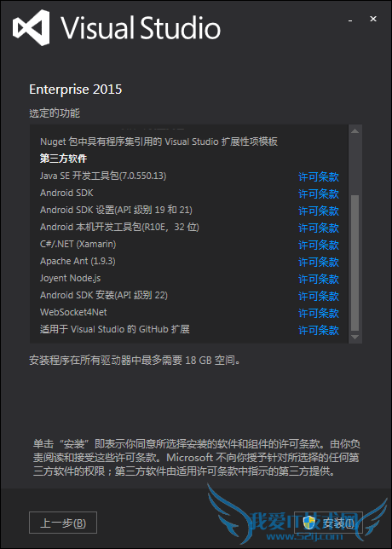Click the feature list scrollbar thumb

[355, 263]
